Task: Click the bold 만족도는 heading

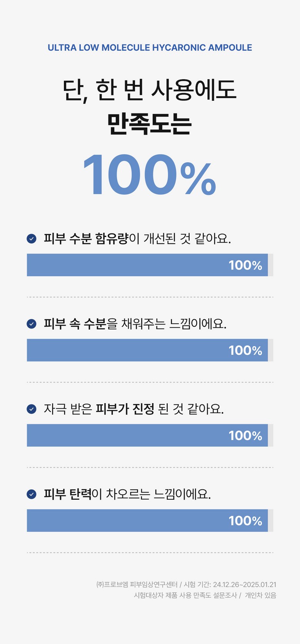Action: [x=149, y=123]
